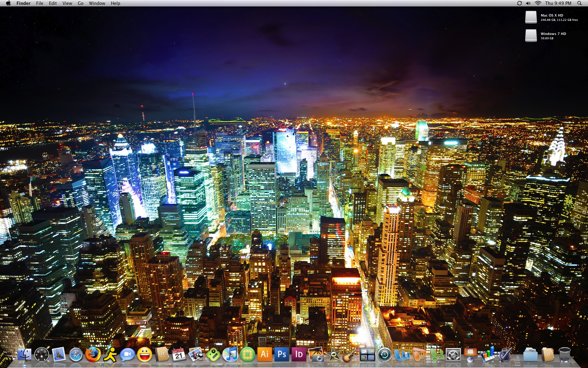588x368 pixels.
Task: Open the volume control in menu bar
Action: pyautogui.click(x=528, y=3)
